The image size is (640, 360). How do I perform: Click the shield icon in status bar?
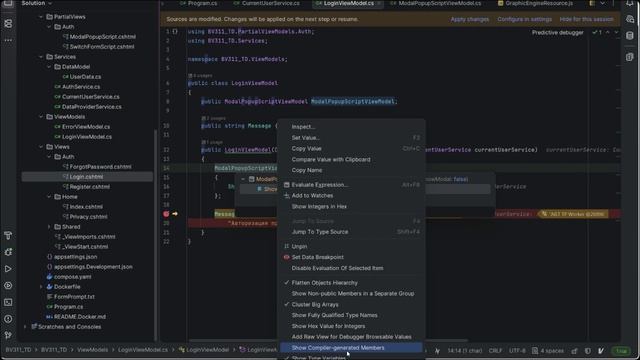pyautogui.click(x=588, y=351)
